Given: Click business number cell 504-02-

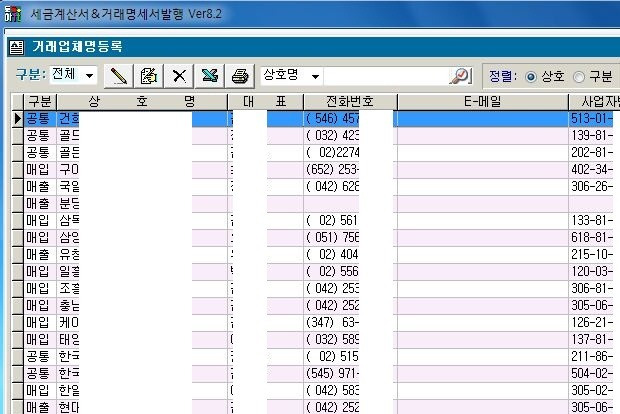Looking at the screenshot, I should click(x=591, y=374).
